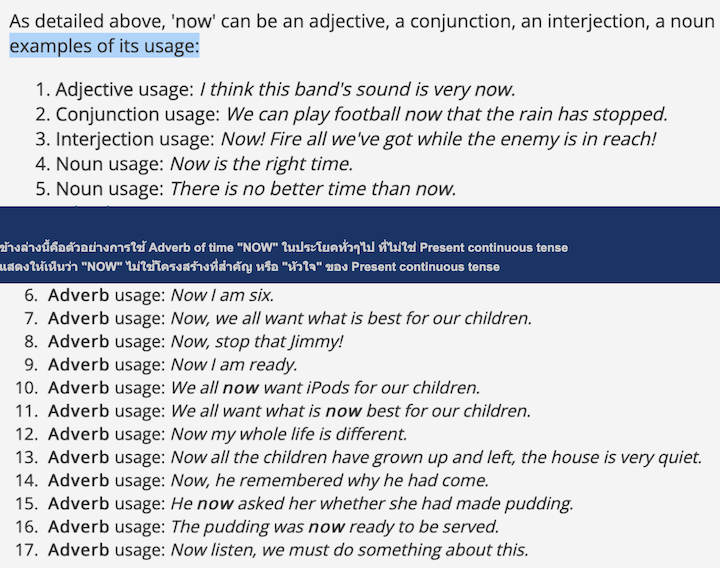Click 'Now my whole life is different.'
The height and width of the screenshot is (568, 720).
289,434
